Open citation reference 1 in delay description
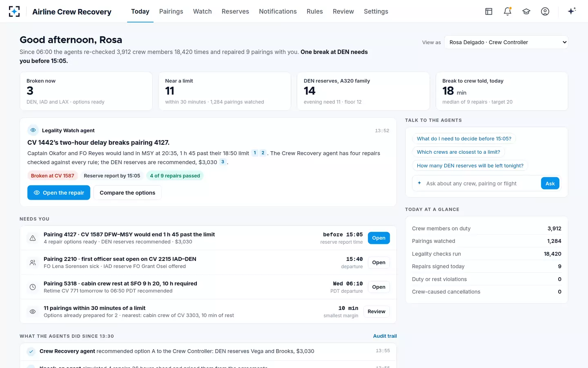588x368 pixels. pos(255,153)
